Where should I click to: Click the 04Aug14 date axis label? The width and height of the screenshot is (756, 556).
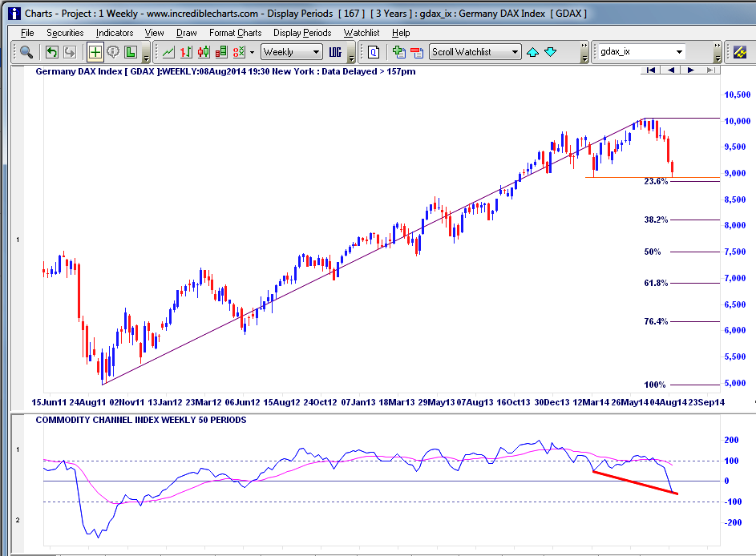669,402
